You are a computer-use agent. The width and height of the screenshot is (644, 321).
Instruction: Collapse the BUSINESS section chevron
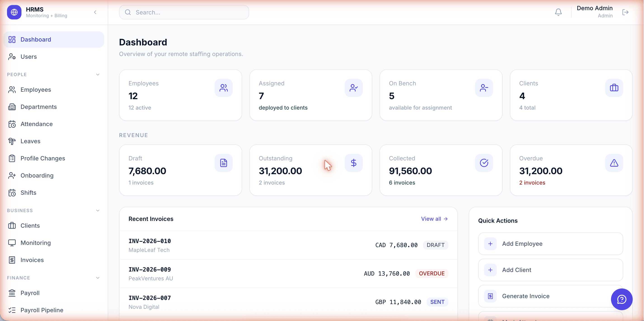pos(98,211)
